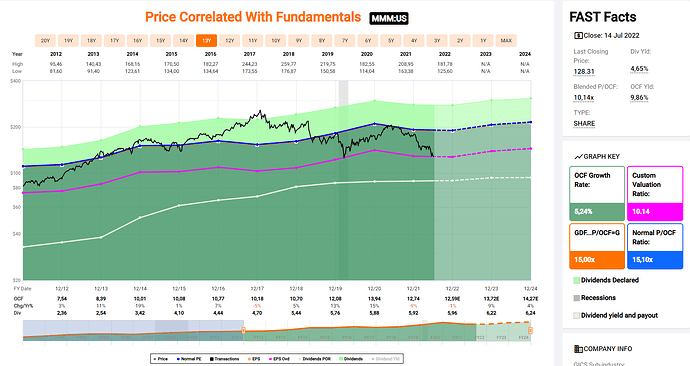Image resolution: width=690 pixels, height=366 pixels.
Task: Toggle the Dividends POR legend series
Action: pyautogui.click(x=314, y=359)
